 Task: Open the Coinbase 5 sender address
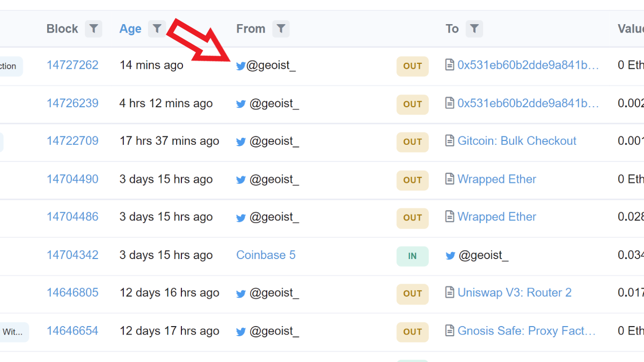point(266,255)
